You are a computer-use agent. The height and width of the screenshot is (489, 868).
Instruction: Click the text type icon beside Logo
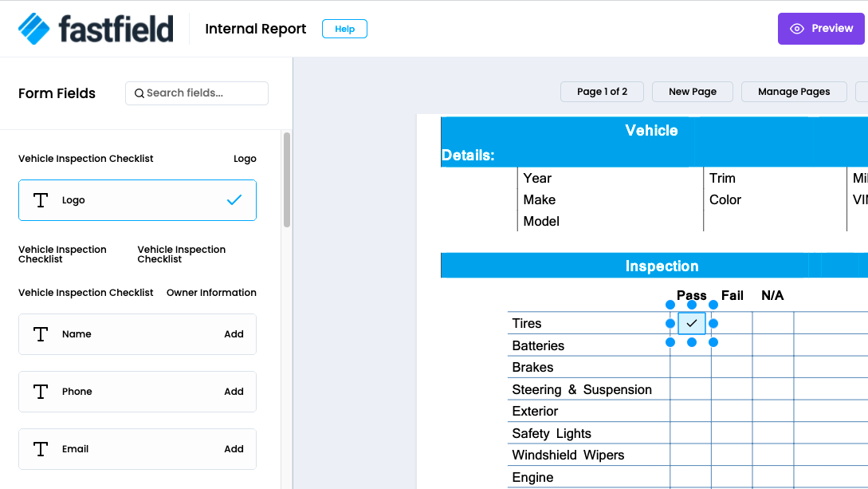click(x=41, y=200)
